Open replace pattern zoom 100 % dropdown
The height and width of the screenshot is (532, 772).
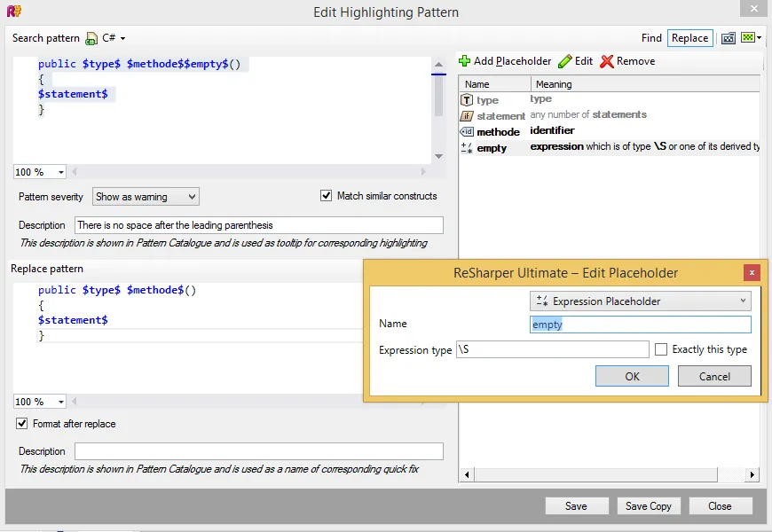tap(61, 402)
